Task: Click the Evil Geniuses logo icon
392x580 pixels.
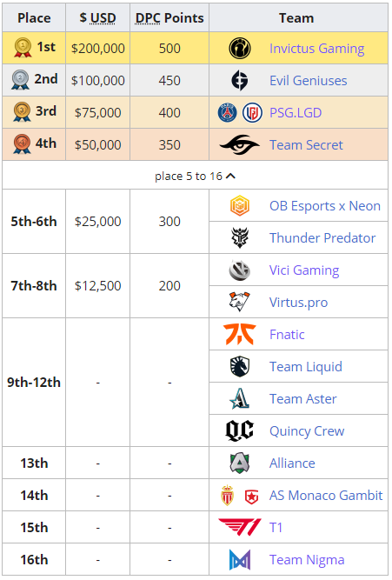Action: click(240, 80)
